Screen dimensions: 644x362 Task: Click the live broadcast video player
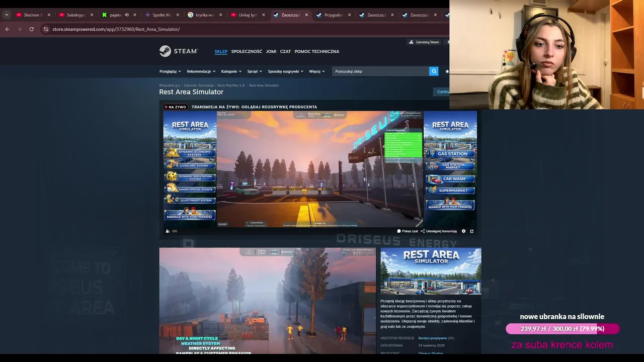(320, 169)
